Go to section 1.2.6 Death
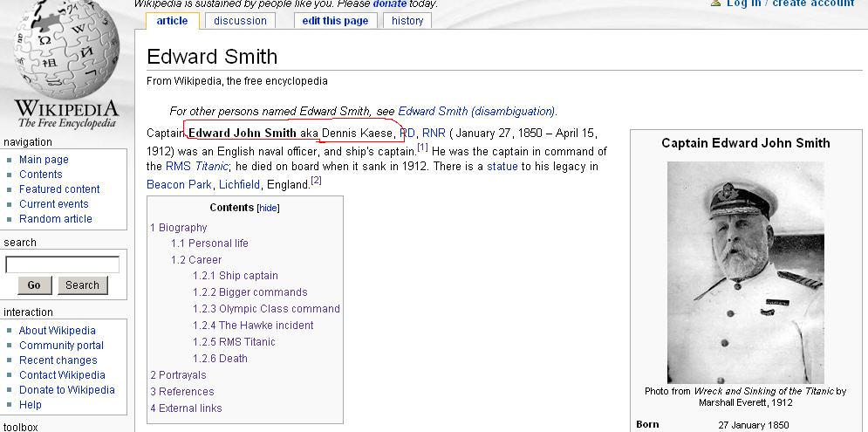The height and width of the screenshot is (432, 868). 220,359
